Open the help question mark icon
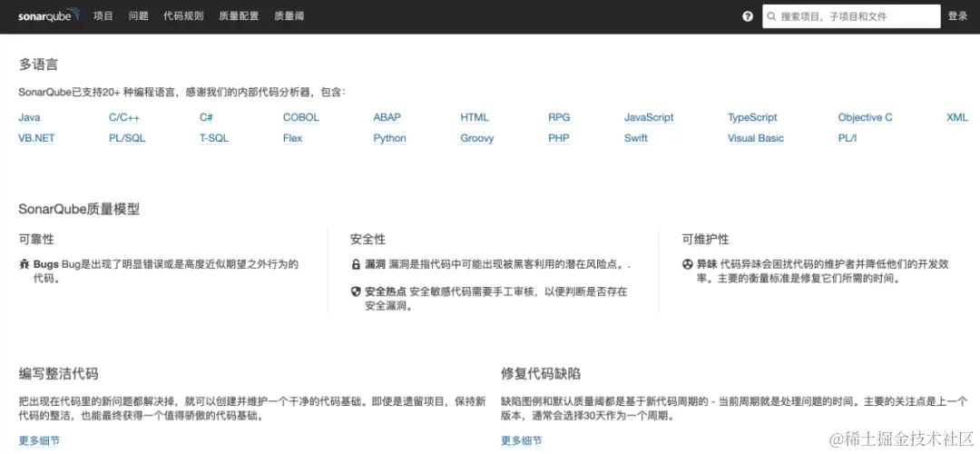980x454 pixels. [x=748, y=16]
